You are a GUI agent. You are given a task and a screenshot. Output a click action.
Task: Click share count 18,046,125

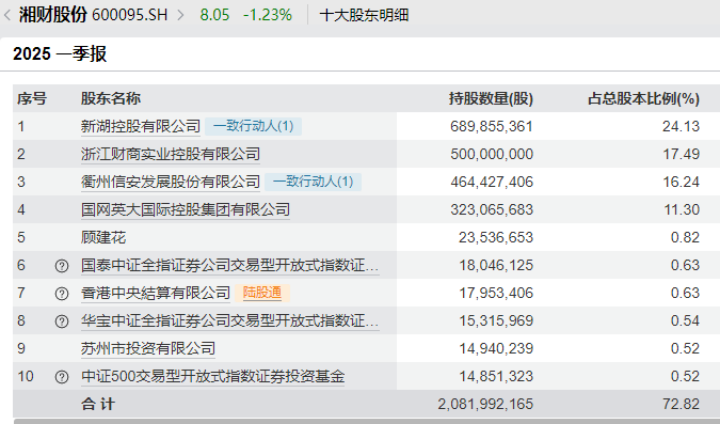point(496,265)
